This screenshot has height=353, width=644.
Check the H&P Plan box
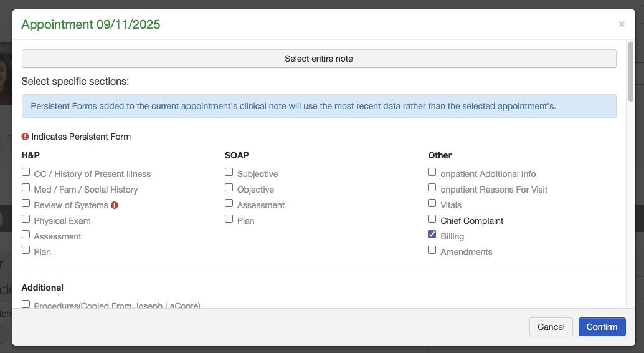point(26,250)
